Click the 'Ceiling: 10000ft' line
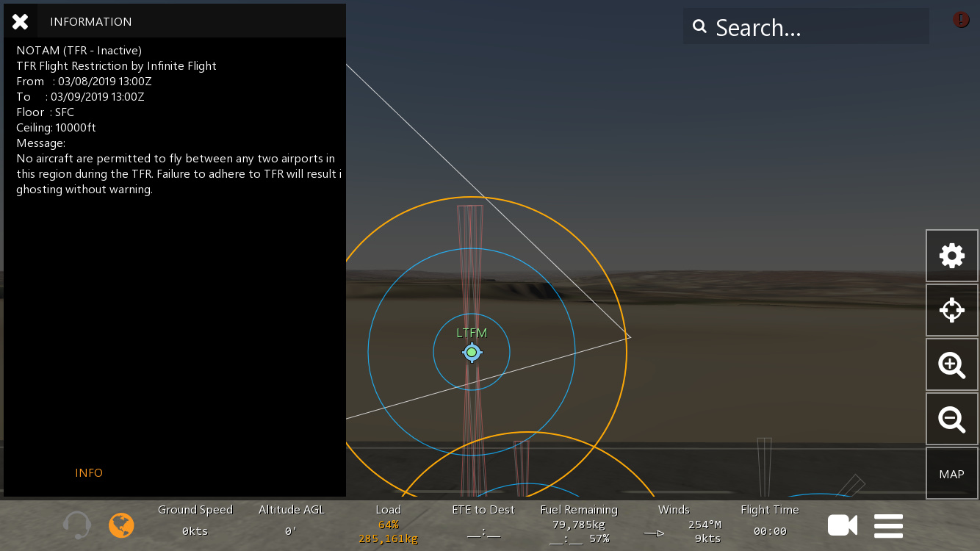This screenshot has height=551, width=980. click(x=57, y=128)
